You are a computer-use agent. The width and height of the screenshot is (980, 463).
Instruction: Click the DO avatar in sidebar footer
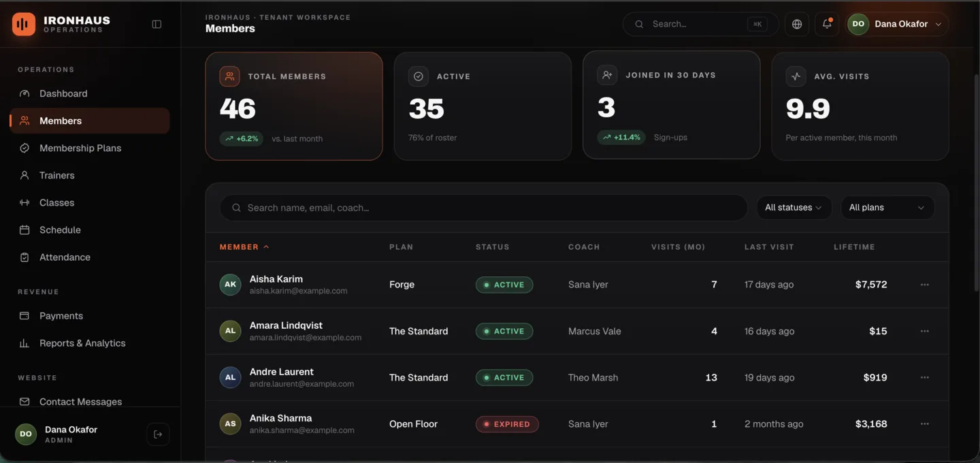(26, 434)
